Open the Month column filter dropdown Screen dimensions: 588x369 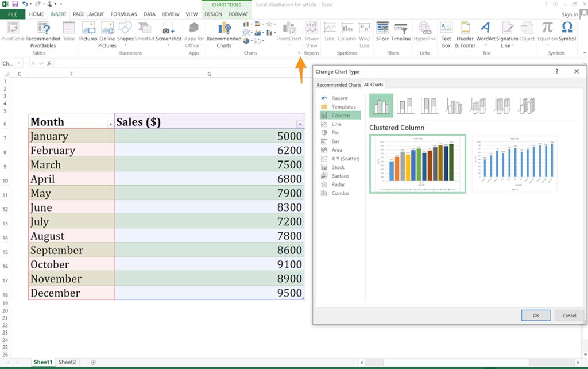pos(109,123)
